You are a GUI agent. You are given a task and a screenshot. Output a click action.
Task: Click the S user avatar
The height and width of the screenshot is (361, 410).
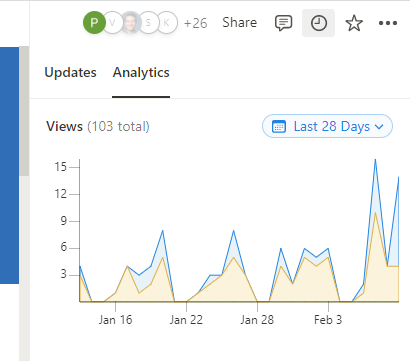click(148, 23)
